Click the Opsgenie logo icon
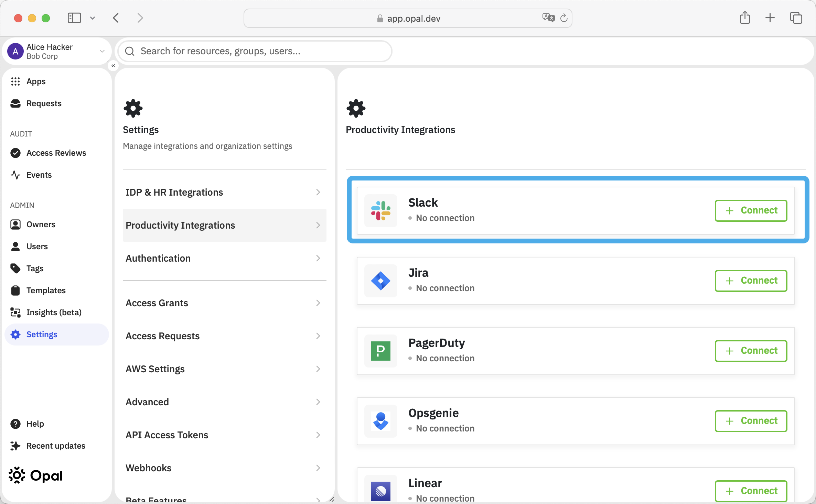Screen dimensions: 816x504 tap(381, 421)
